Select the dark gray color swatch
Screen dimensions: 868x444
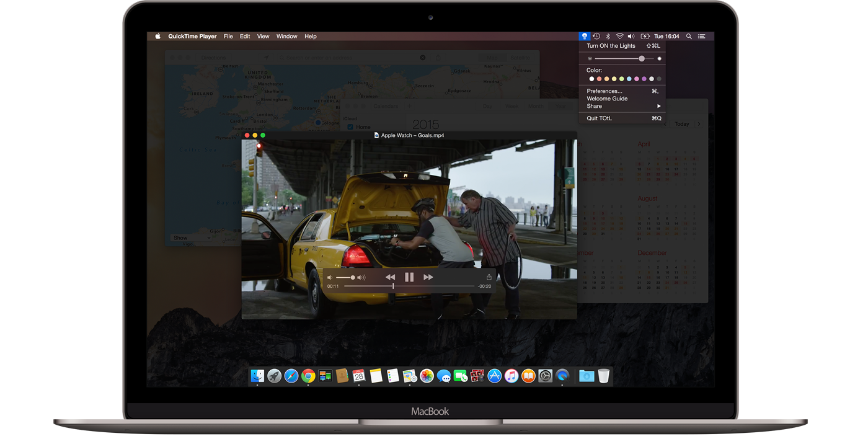(658, 79)
